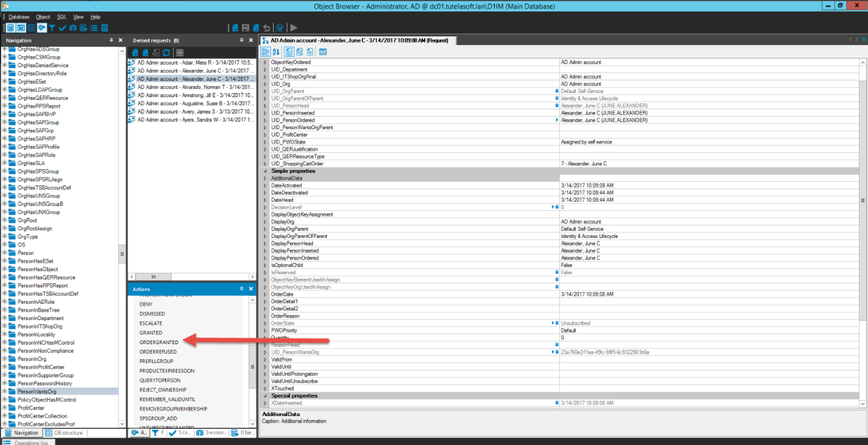Toggle the auto-pin of the Navigation panel
Viewport: 868px width, 445px height.
click(111, 40)
